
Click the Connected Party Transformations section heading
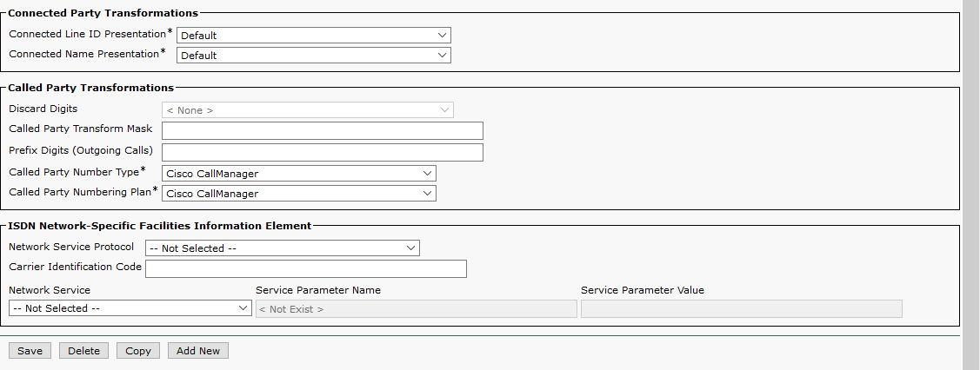103,13
